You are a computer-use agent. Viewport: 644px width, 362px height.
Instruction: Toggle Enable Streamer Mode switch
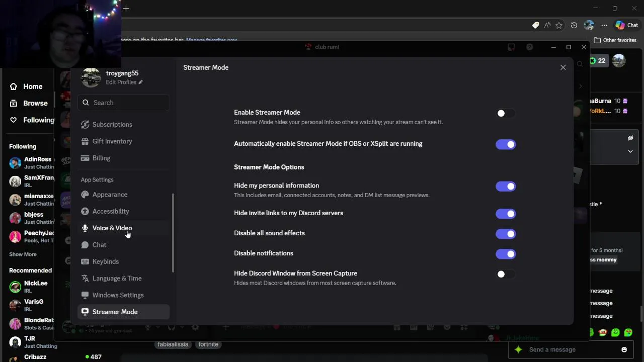506,113
